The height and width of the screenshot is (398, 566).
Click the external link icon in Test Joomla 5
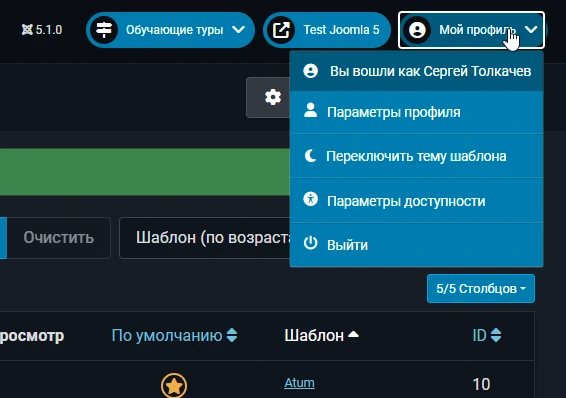coord(281,30)
